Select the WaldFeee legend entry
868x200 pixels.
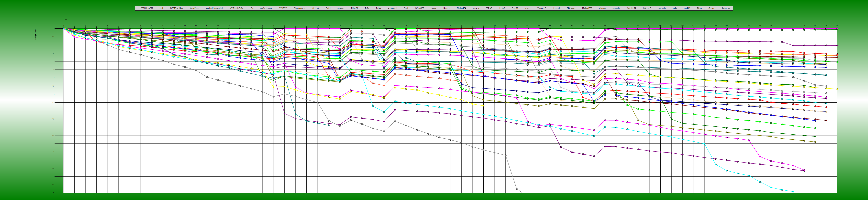pyautogui.click(x=194, y=8)
